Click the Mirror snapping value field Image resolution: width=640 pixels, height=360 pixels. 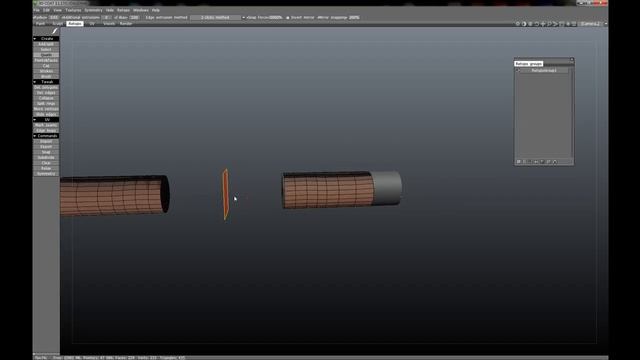(x=354, y=18)
